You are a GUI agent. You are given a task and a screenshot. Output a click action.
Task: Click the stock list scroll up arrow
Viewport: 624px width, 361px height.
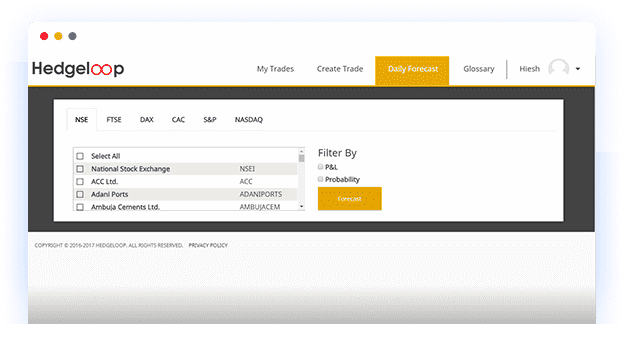pyautogui.click(x=301, y=151)
